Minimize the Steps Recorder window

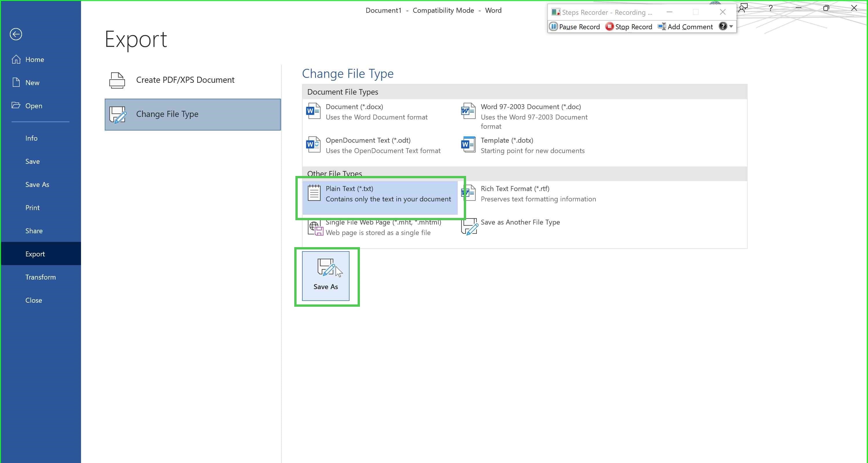[x=670, y=12]
